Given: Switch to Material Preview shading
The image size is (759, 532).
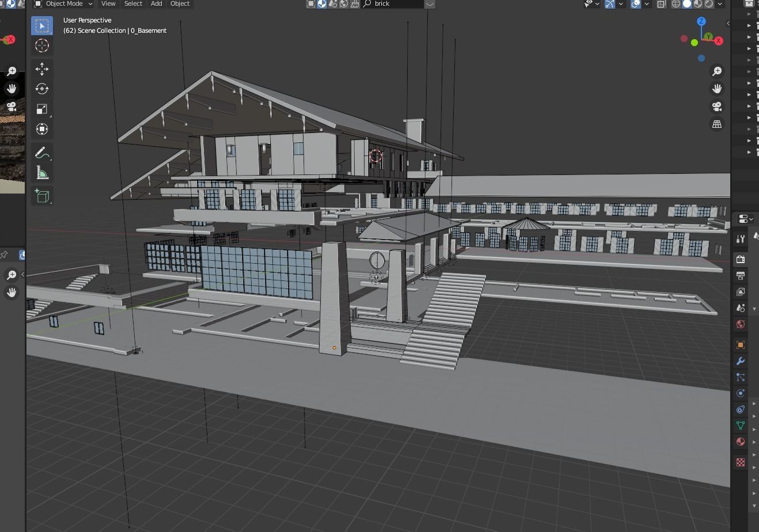Looking at the screenshot, I should click(x=698, y=3).
